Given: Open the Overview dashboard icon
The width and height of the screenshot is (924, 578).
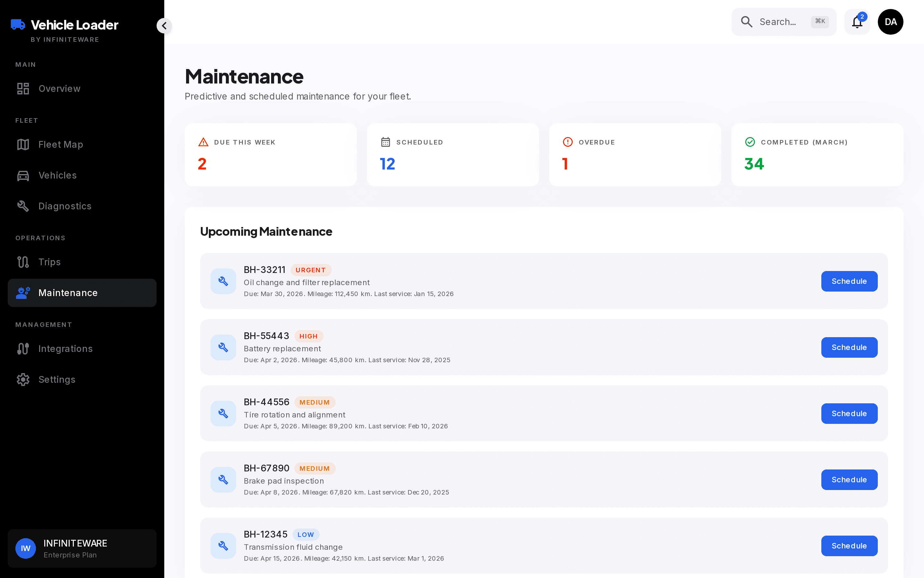Looking at the screenshot, I should pos(23,89).
